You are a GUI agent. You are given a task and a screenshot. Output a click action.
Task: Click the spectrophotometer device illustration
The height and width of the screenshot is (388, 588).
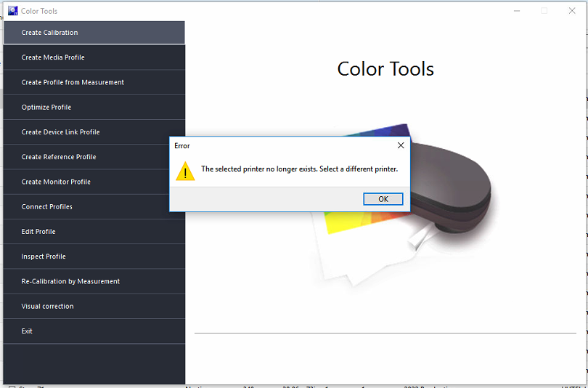click(x=450, y=187)
